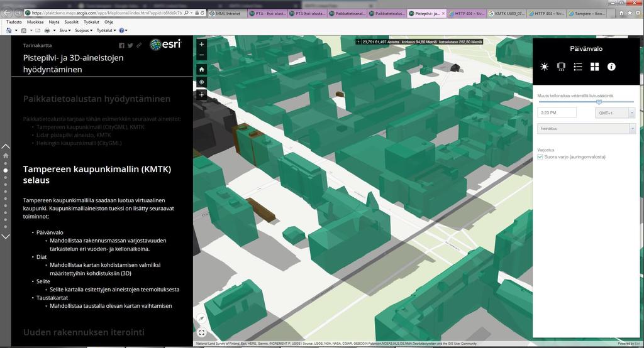Switch to the KMTK UUID_07 tab
The image size is (644, 348).
tap(506, 14)
